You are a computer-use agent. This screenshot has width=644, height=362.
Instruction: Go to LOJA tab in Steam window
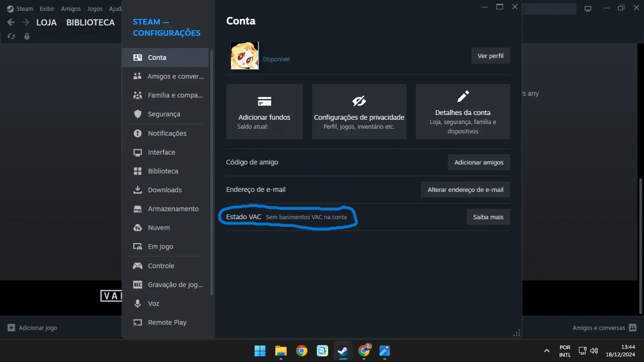[47, 22]
